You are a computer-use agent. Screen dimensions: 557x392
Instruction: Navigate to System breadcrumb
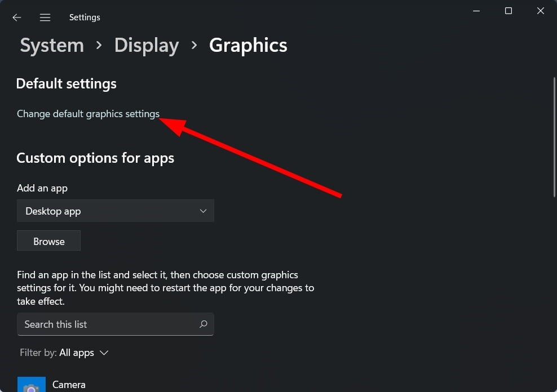click(52, 46)
